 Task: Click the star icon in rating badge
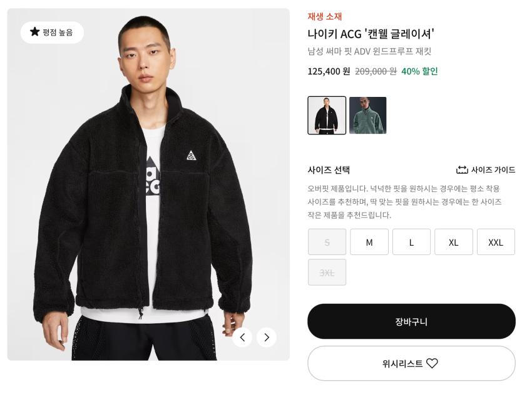(35, 32)
